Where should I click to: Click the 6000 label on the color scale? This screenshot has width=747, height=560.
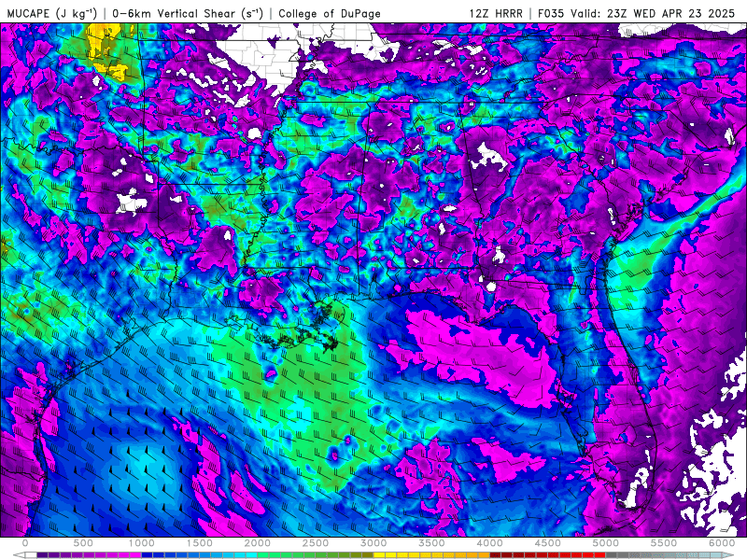(722, 543)
